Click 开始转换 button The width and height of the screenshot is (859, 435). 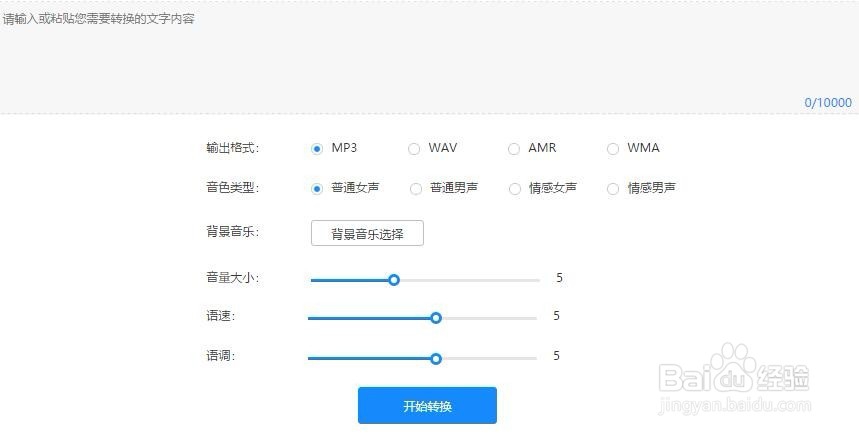[427, 405]
